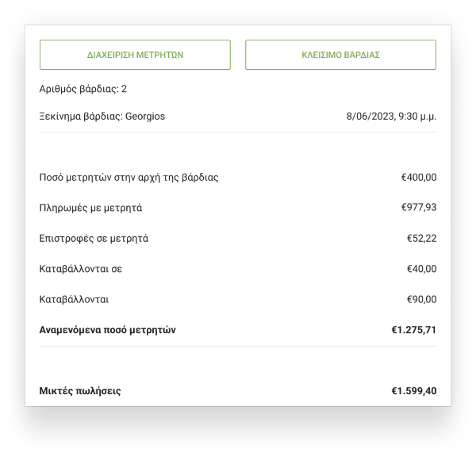
Task: Click the ΚΛΕΙΣΙΜΟ ΒΑΡΔΙΑΣ close shift button
Action: [340, 55]
